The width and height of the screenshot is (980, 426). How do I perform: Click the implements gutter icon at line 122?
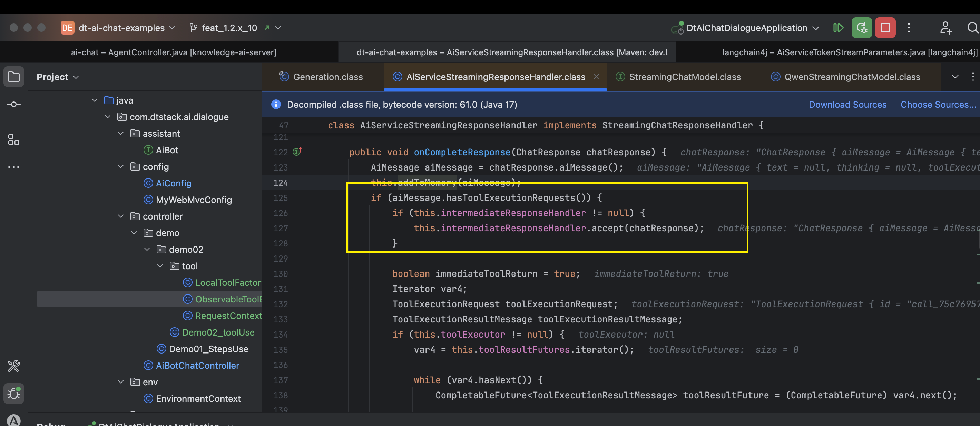[297, 152]
